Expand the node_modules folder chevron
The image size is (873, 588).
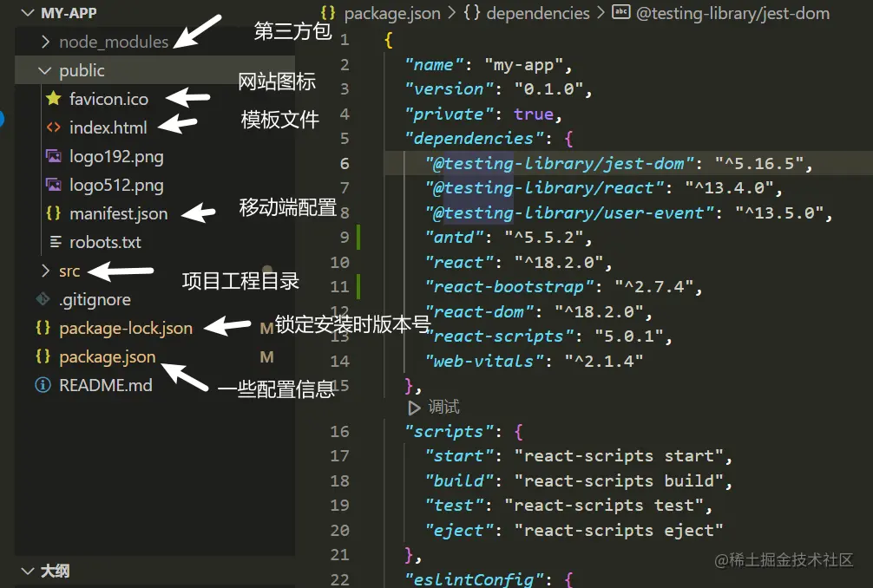46,42
